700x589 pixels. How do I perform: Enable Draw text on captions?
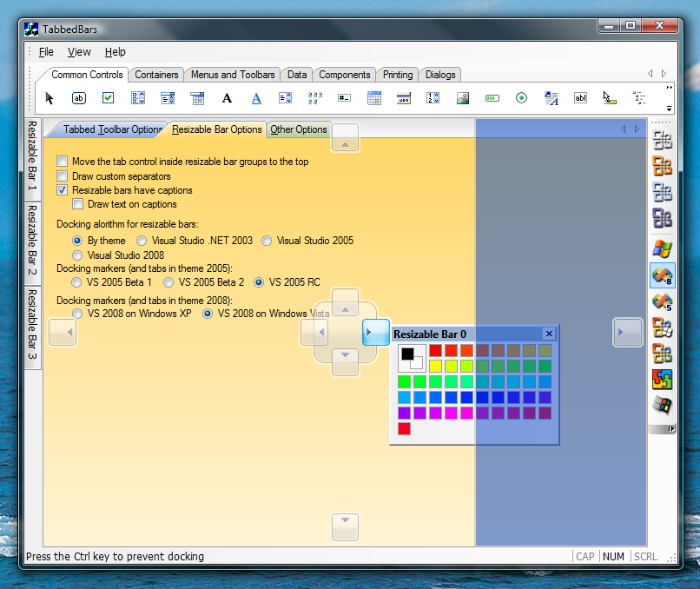point(77,204)
